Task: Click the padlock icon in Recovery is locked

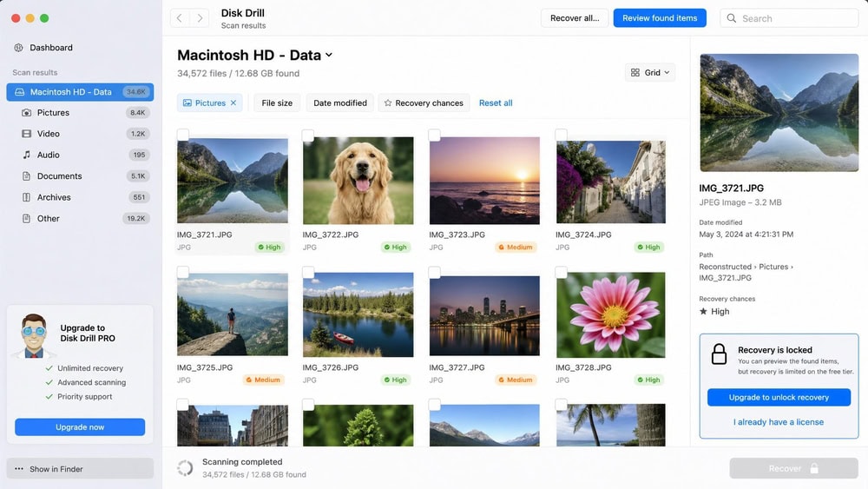Action: (x=719, y=354)
